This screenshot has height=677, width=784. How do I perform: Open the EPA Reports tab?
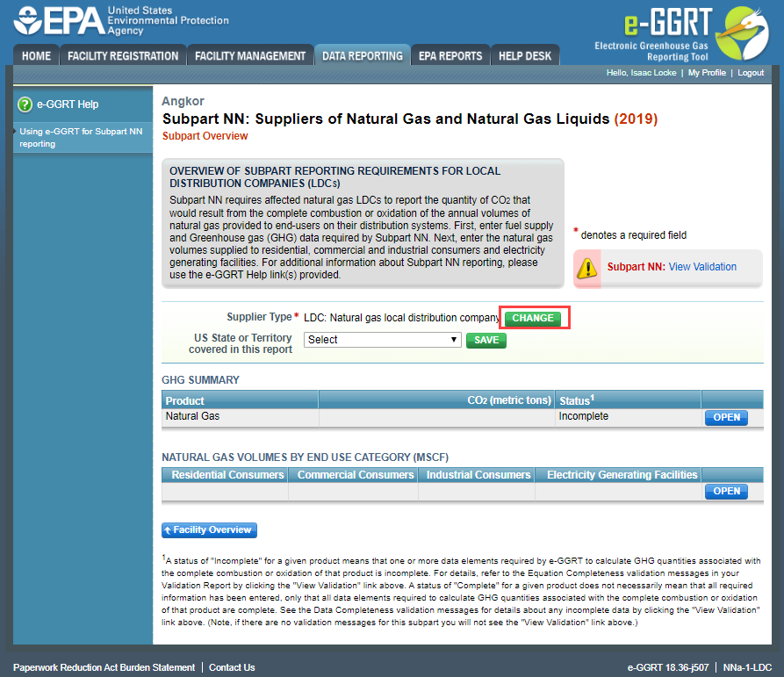coord(450,56)
